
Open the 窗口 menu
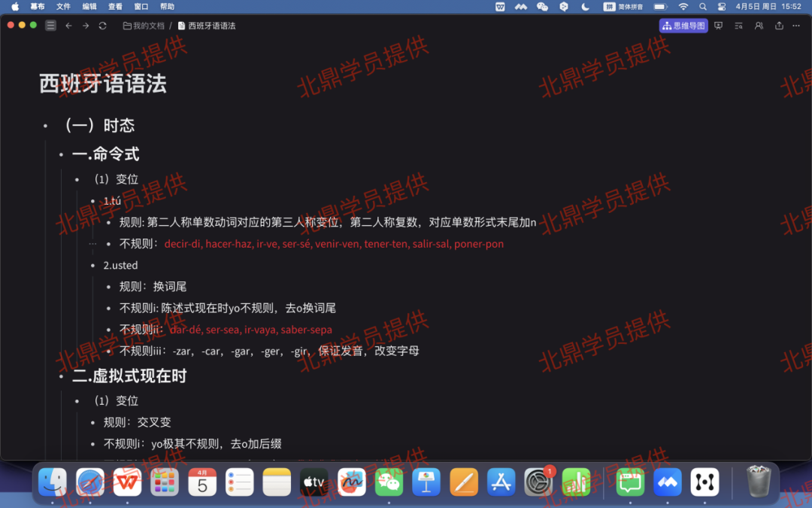(x=141, y=7)
